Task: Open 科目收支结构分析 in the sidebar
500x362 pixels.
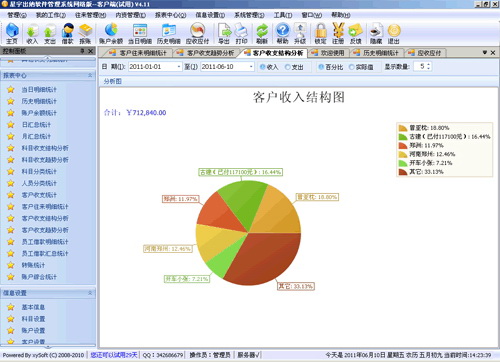Action: 45,148
